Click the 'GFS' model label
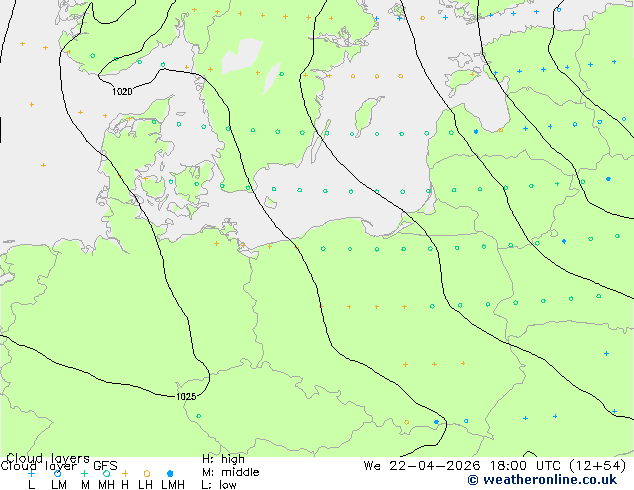The width and height of the screenshot is (634, 490). coord(105,466)
